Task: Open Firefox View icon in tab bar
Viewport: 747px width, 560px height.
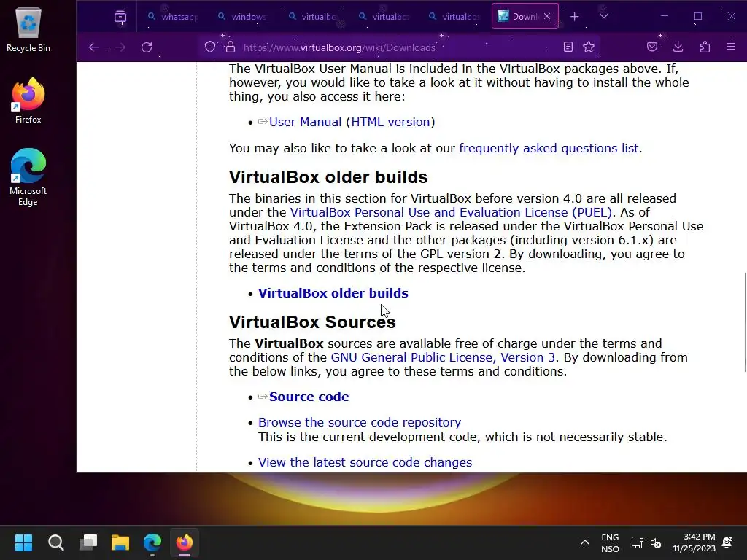Action: coord(120,17)
